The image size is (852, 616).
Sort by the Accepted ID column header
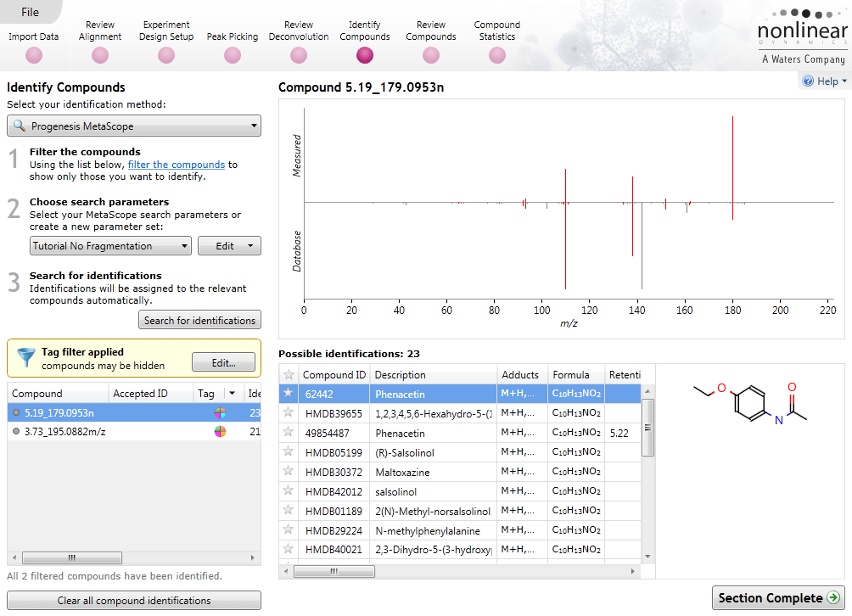[x=151, y=394]
